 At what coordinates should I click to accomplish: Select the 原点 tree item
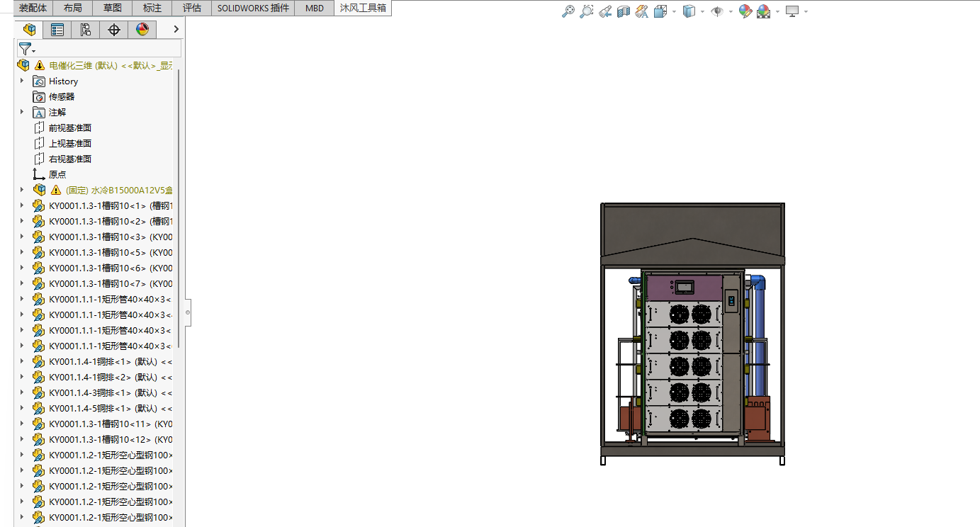coord(57,174)
